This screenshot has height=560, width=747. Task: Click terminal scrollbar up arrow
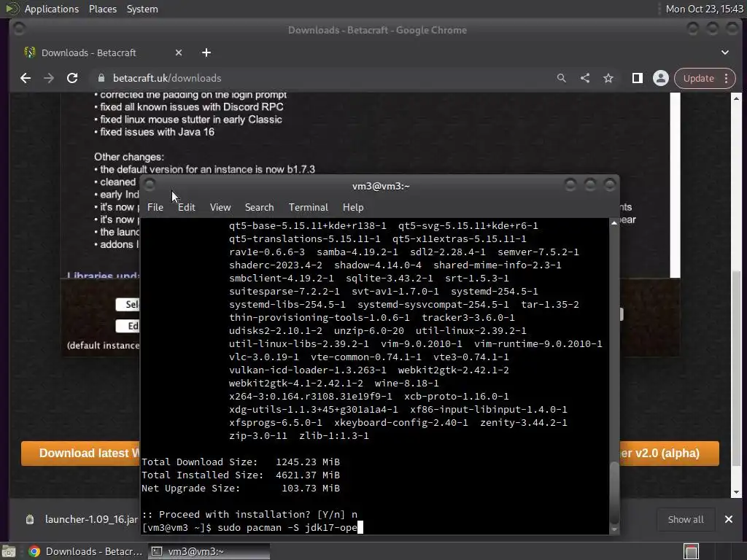pyautogui.click(x=614, y=223)
